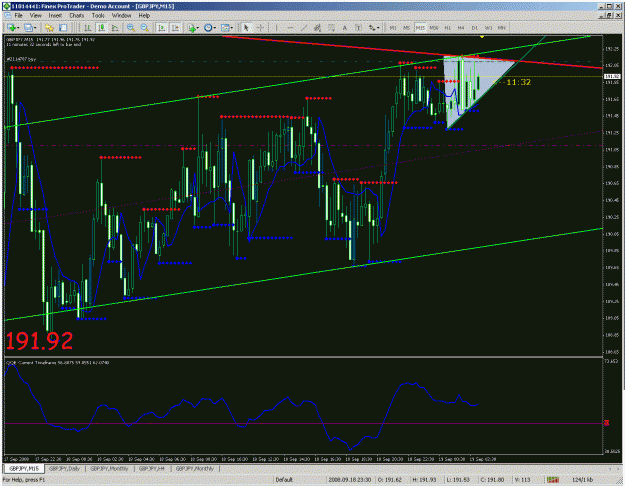The height and width of the screenshot is (486, 625).
Task: Toggle chart Auto Scroll
Action: pos(161,28)
